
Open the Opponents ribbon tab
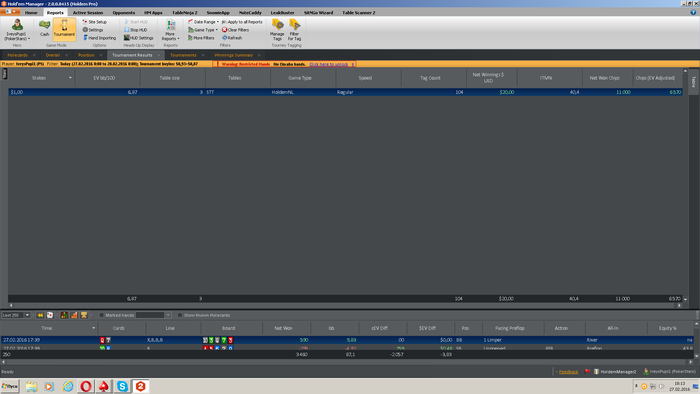point(124,12)
